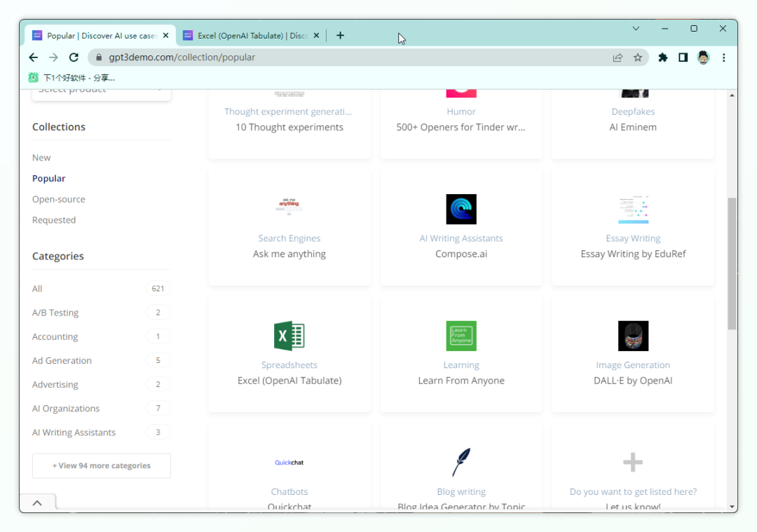Open the Compose.ai logo icon
This screenshot has height=532, width=757.
click(461, 209)
